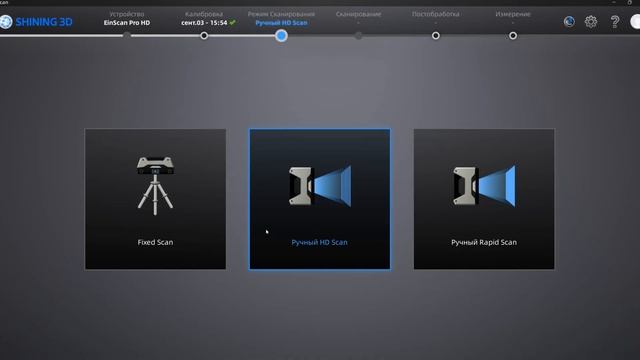Click the EinScan Pro HD device label

click(127, 23)
